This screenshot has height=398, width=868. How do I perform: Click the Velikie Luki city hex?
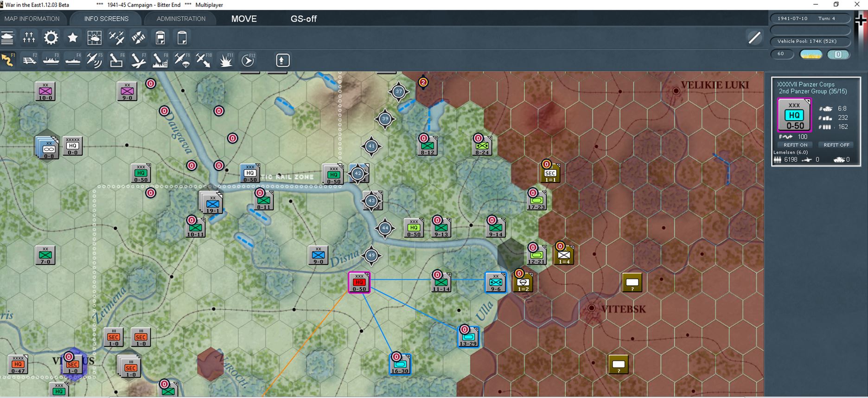click(x=676, y=91)
